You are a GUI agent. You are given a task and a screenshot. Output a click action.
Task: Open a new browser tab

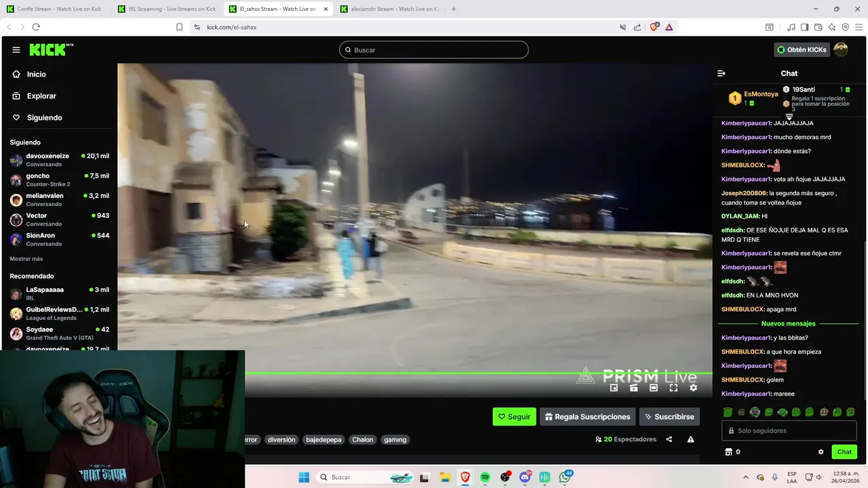(454, 9)
